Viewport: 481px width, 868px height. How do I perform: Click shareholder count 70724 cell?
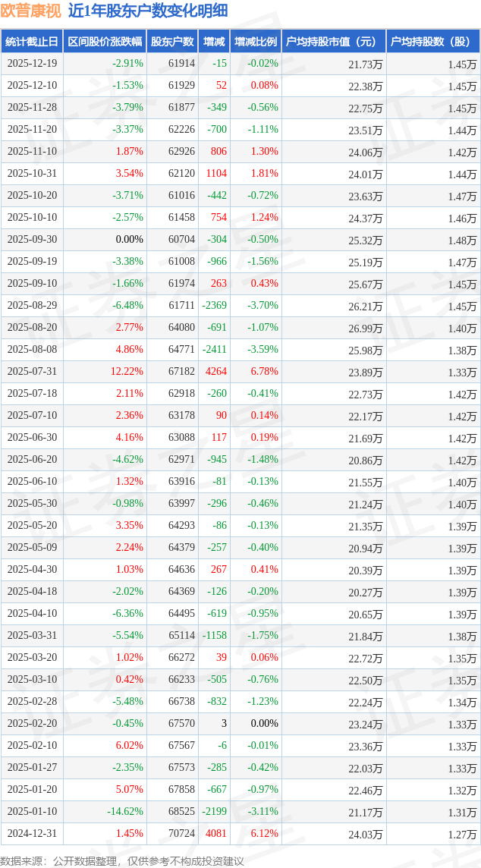tap(181, 834)
